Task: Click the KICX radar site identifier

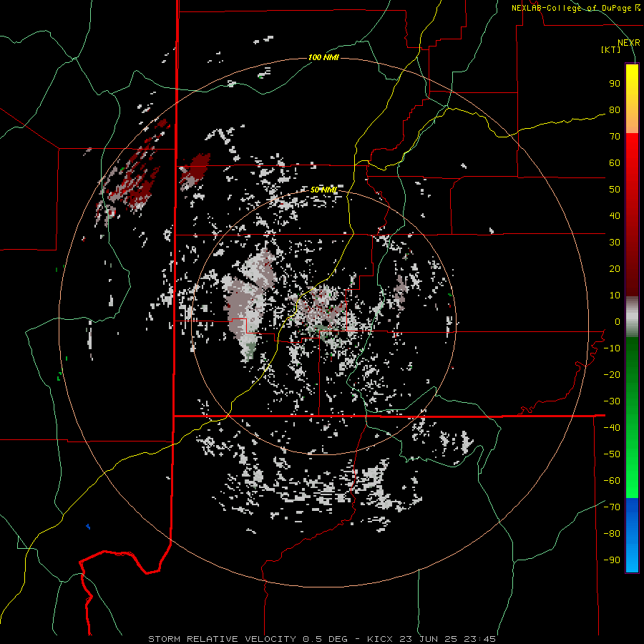Action: click(380, 639)
